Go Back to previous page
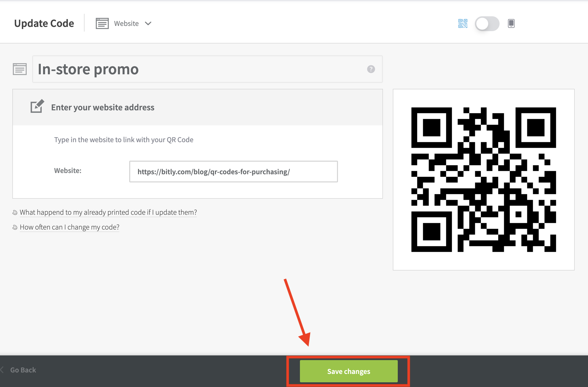 (23, 370)
